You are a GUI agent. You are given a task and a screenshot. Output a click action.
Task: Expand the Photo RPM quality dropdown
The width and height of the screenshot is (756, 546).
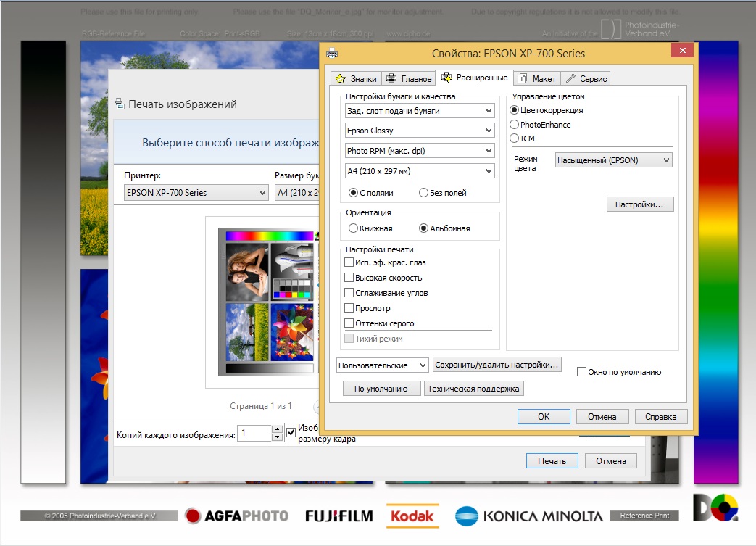point(420,151)
